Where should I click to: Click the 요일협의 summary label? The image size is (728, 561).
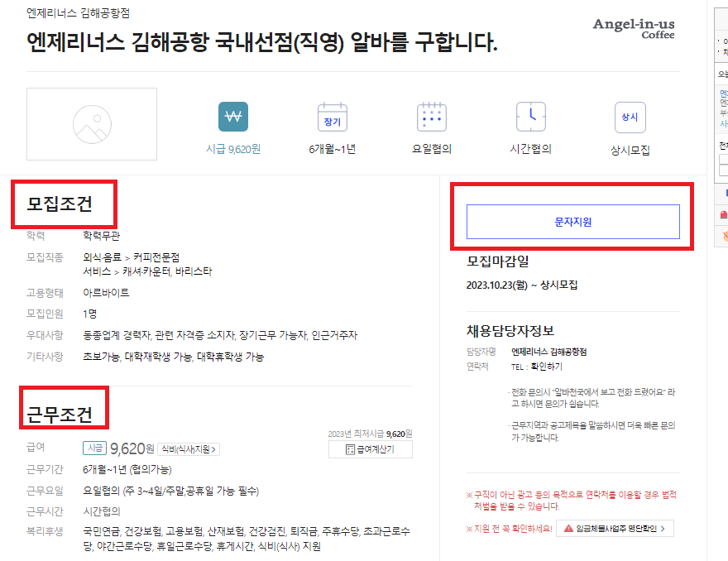pyautogui.click(x=432, y=149)
